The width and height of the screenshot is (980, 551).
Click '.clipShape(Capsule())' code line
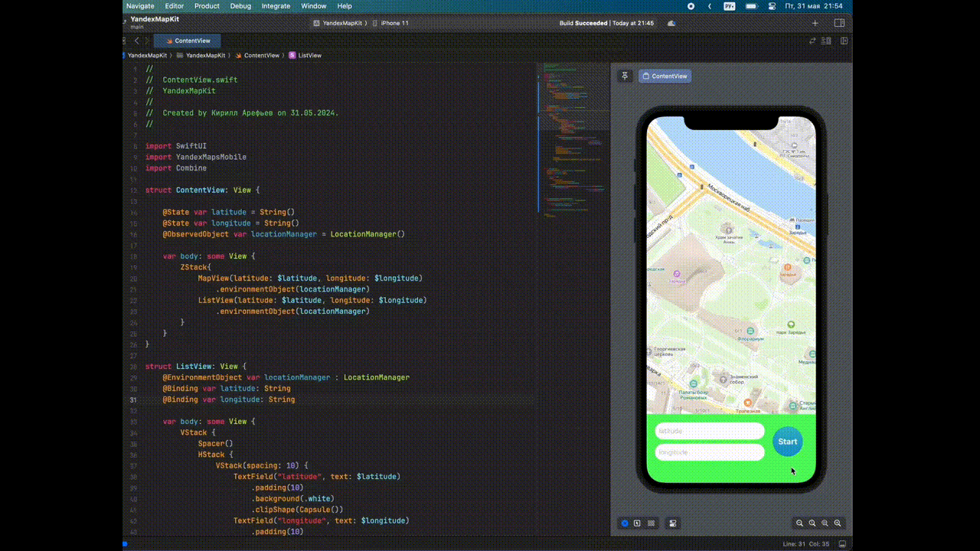coord(297,510)
